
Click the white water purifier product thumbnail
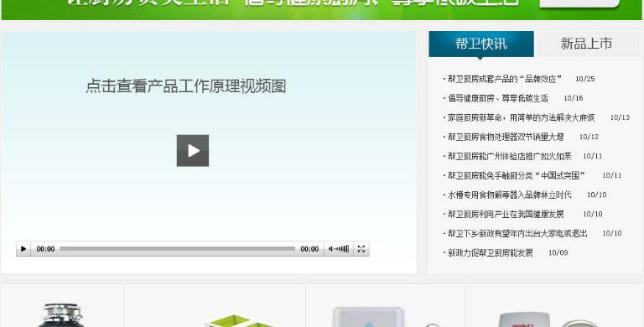click(x=368, y=317)
